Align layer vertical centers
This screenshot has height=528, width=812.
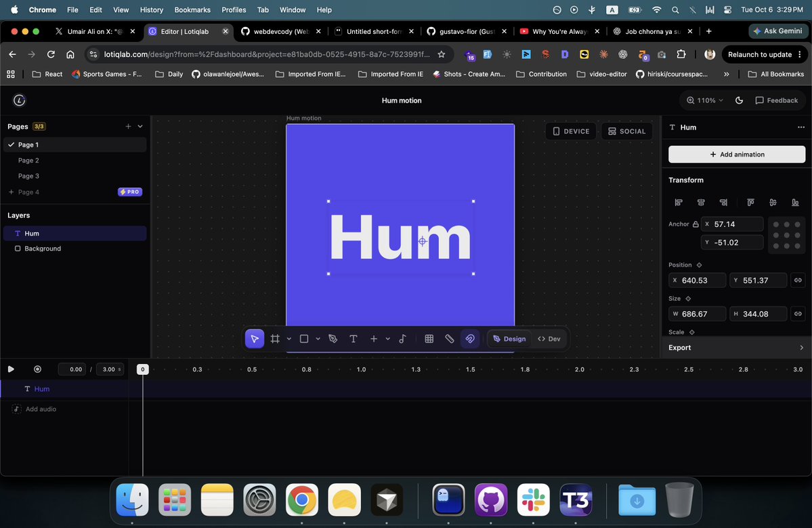773,202
